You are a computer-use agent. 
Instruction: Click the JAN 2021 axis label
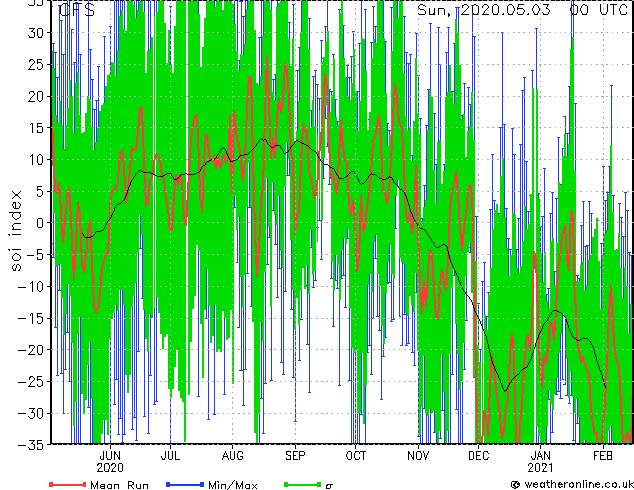click(x=541, y=462)
